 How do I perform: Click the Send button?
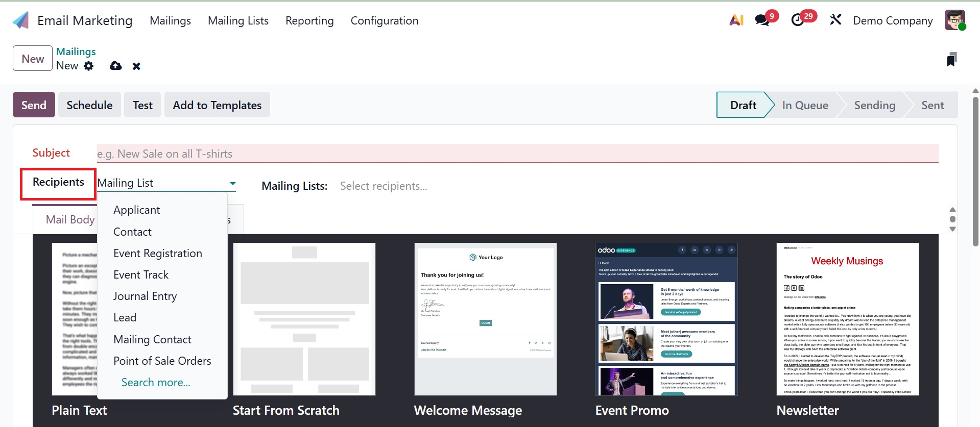pyautogui.click(x=34, y=105)
